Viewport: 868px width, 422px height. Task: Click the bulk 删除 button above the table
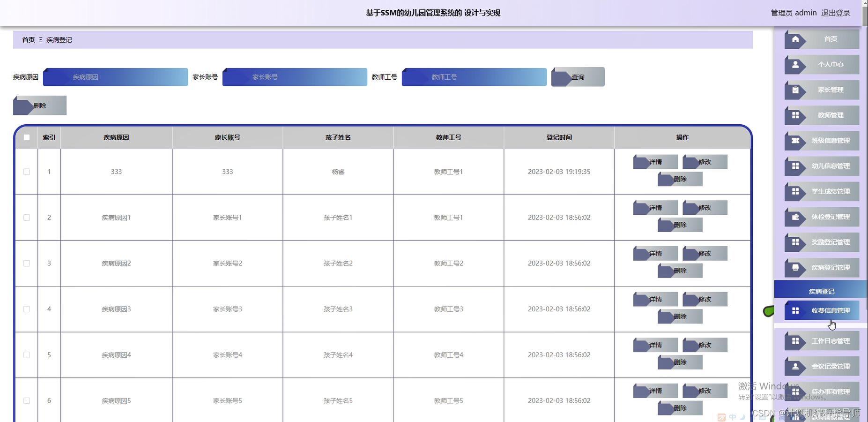(x=40, y=105)
